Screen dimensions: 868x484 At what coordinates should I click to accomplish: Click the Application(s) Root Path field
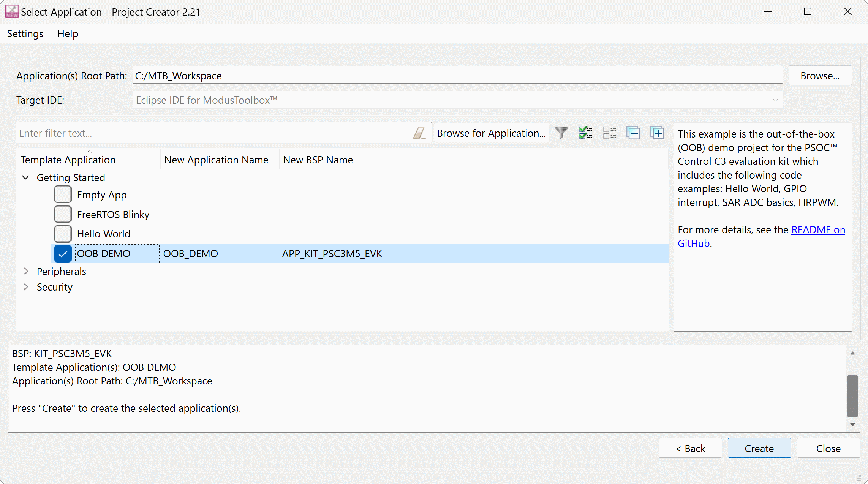point(457,76)
